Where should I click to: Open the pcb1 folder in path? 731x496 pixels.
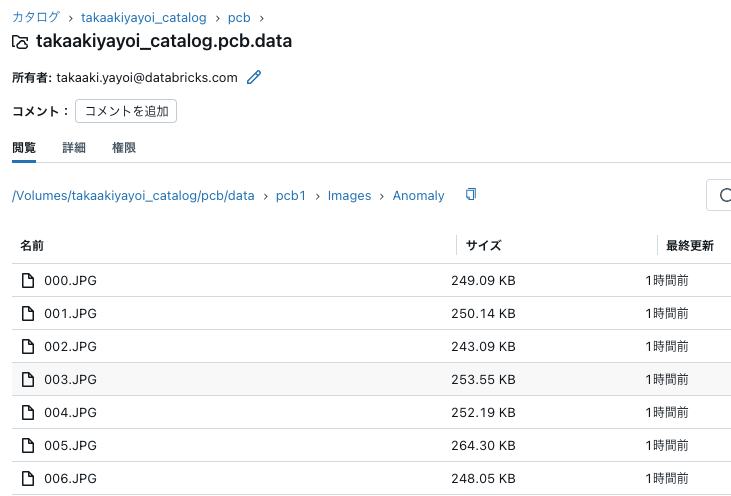click(291, 196)
